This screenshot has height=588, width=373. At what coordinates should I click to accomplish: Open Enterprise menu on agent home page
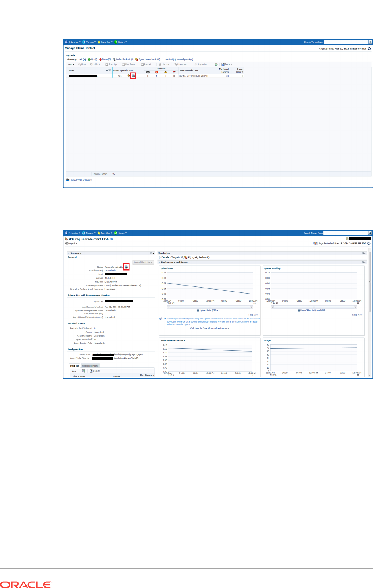coord(73,233)
